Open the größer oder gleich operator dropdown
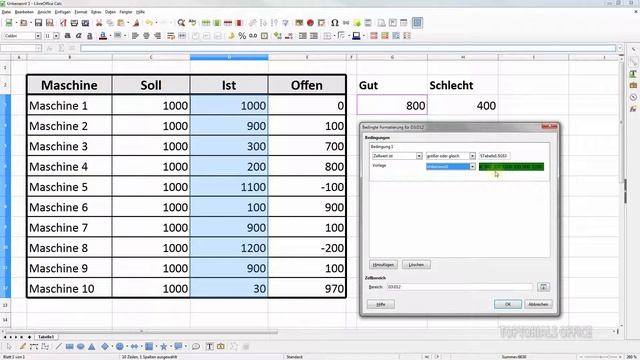Image resolution: width=640 pixels, height=360 pixels. (472, 156)
